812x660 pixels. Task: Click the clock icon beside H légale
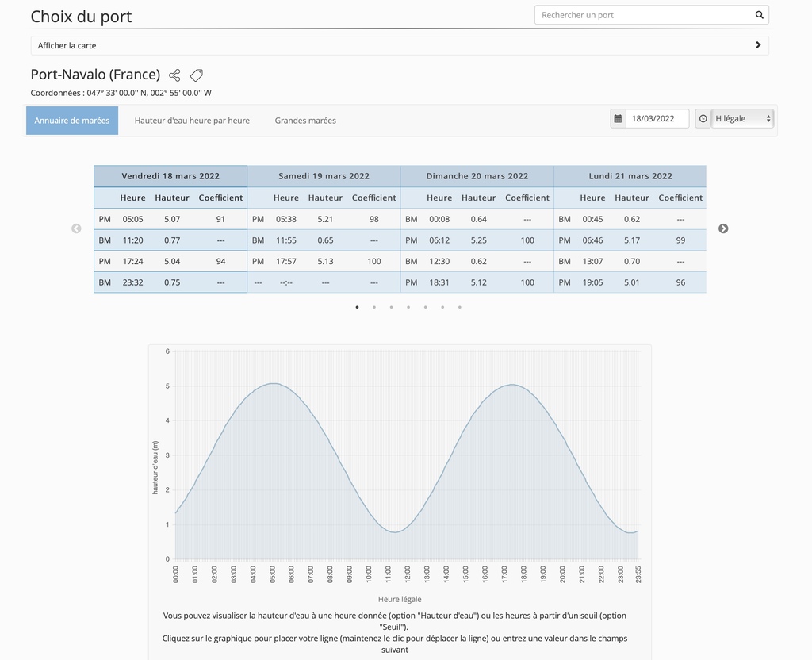pyautogui.click(x=703, y=119)
